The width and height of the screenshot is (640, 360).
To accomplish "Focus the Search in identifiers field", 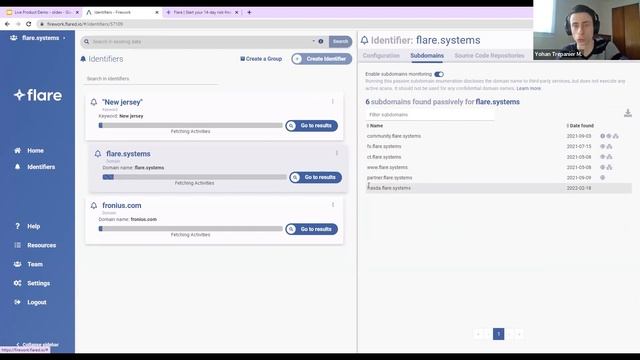I will tap(151, 78).
